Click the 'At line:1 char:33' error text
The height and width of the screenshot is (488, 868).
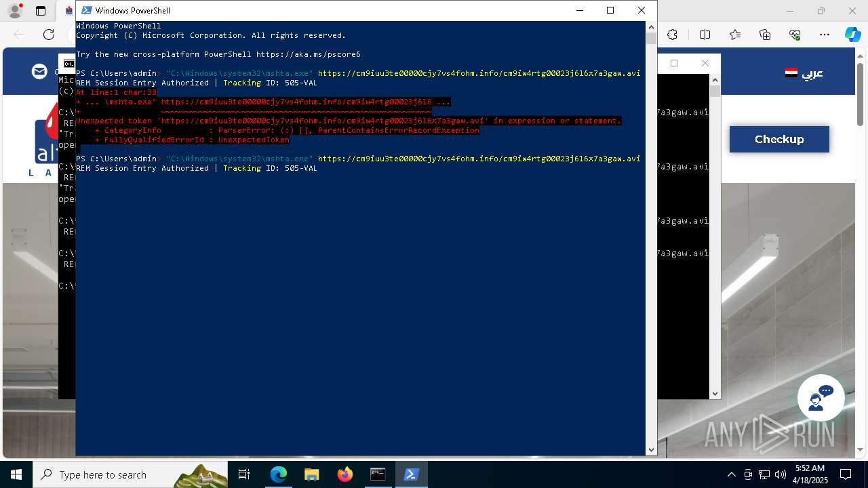pyautogui.click(x=116, y=92)
